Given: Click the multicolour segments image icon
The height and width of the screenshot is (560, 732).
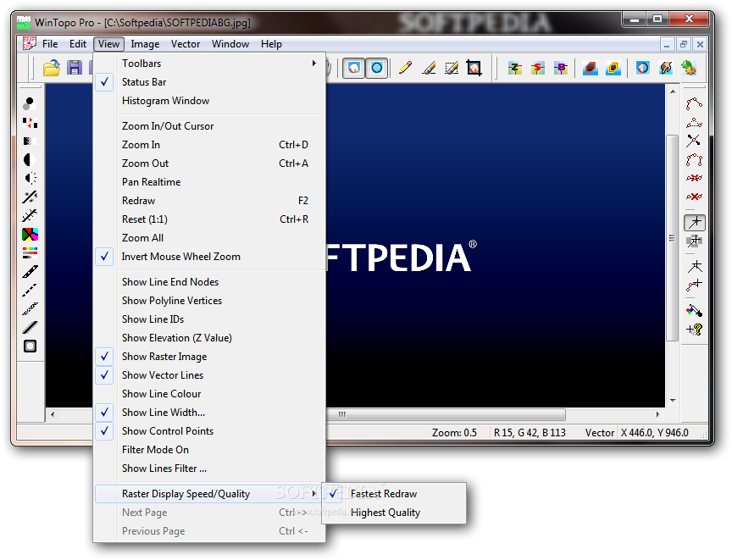Looking at the screenshot, I should click(x=30, y=235).
